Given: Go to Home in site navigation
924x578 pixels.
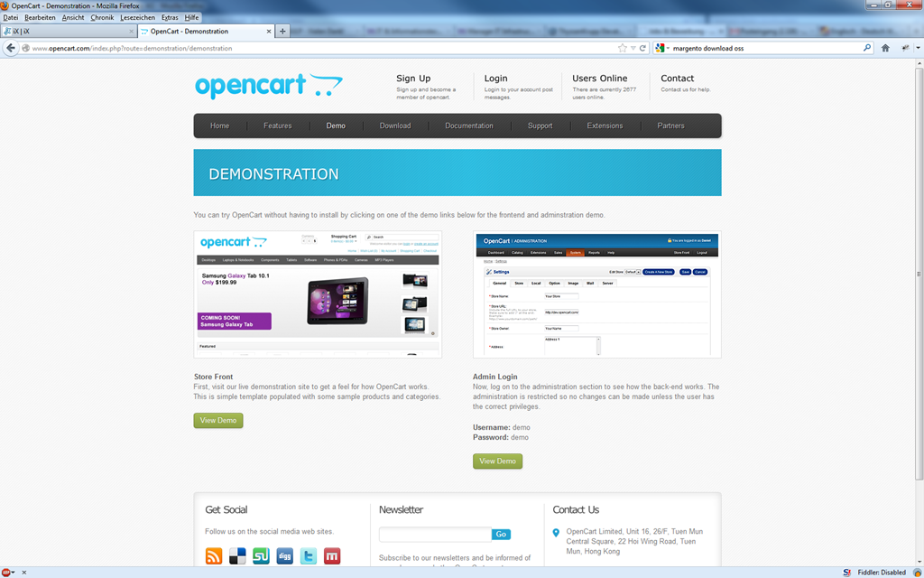Looking at the screenshot, I should 220,126.
